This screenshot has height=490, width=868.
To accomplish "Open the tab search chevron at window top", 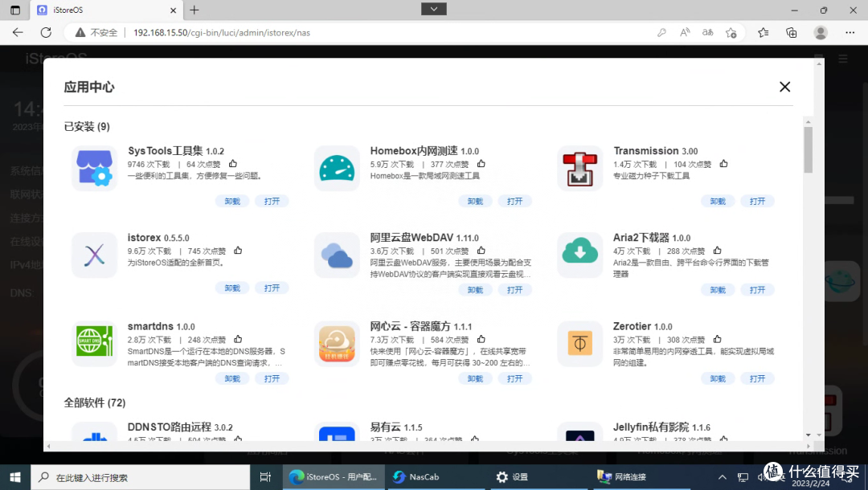I will click(433, 9).
